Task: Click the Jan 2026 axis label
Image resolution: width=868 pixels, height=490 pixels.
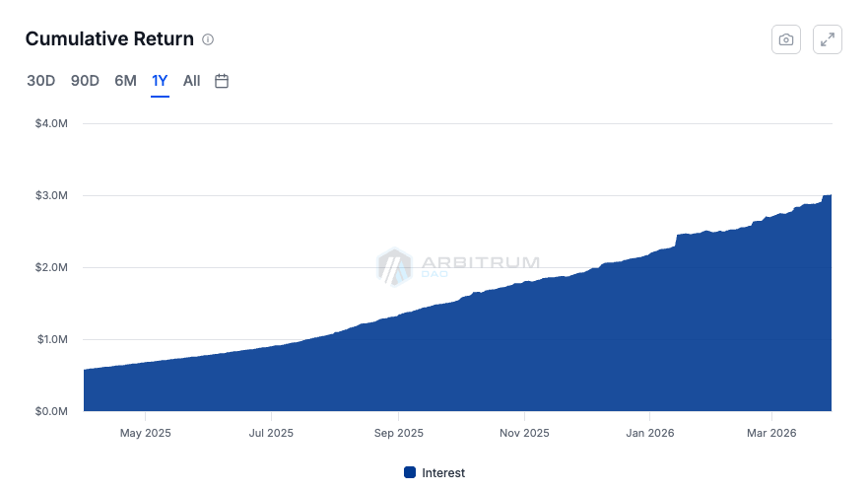Action: tap(650, 433)
